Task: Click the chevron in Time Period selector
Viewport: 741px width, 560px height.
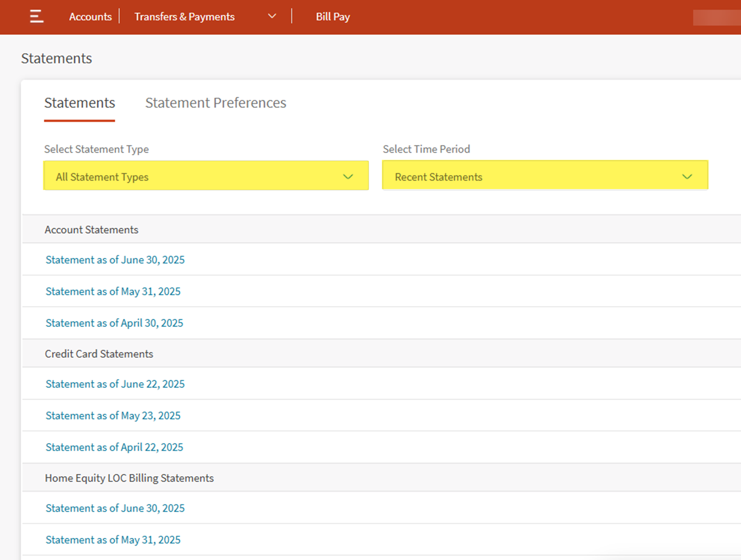Action: pyautogui.click(x=687, y=177)
